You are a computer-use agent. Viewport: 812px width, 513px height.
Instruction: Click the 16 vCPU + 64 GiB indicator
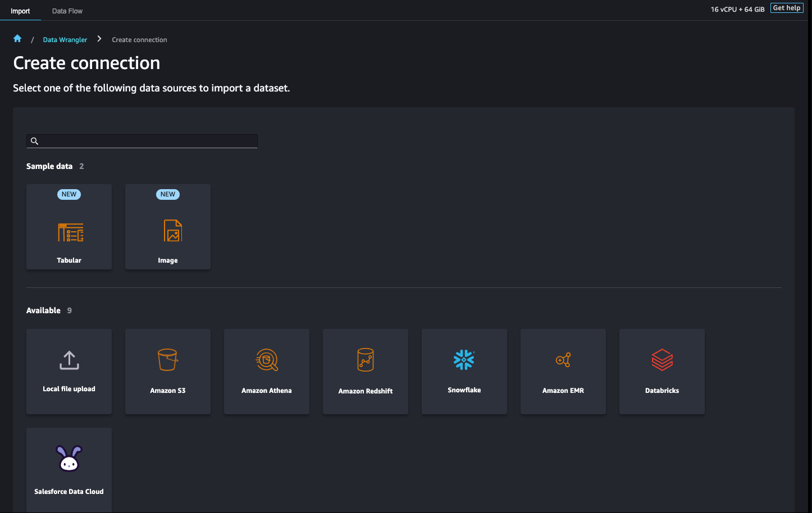pyautogui.click(x=737, y=10)
